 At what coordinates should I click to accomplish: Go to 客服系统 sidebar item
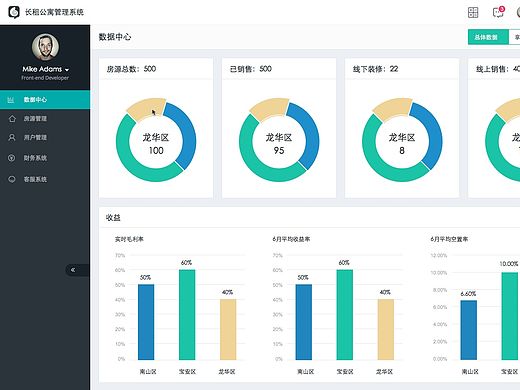(x=45, y=179)
